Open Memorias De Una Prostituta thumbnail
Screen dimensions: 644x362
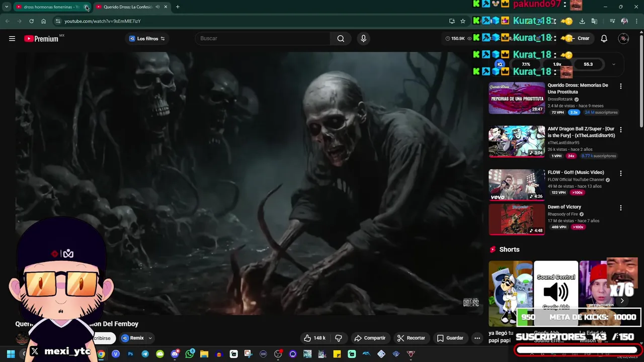(517, 98)
